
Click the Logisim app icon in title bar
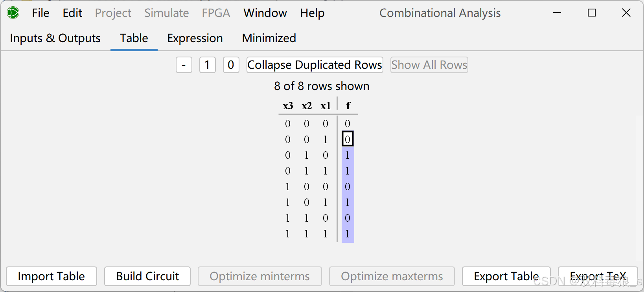pyautogui.click(x=13, y=13)
